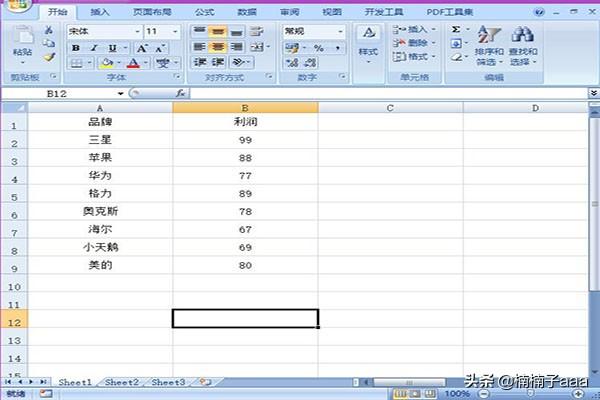Screen dimensions: 600x400
Task: Decrease decimal places icon
Action: [x=310, y=62]
